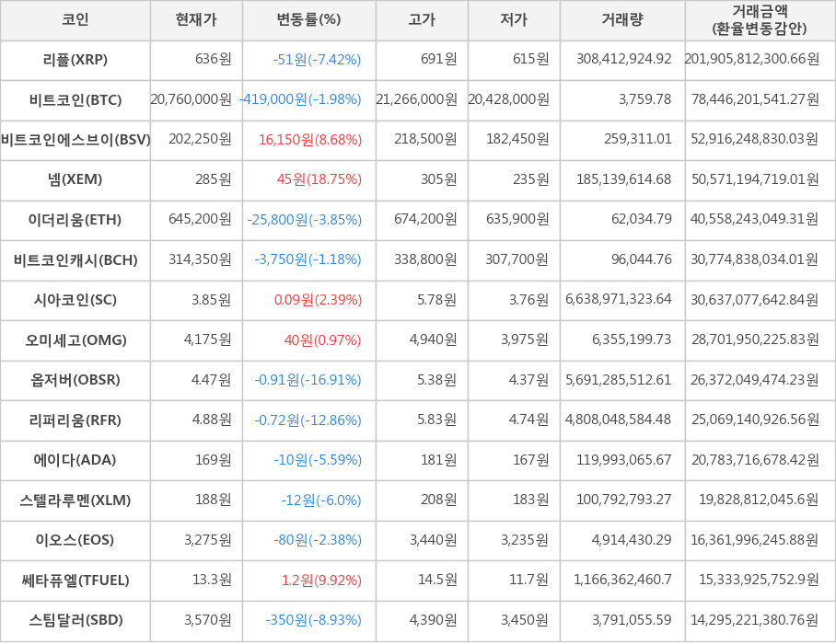Open the 오미세고(OMG) coin entry

click(75, 340)
